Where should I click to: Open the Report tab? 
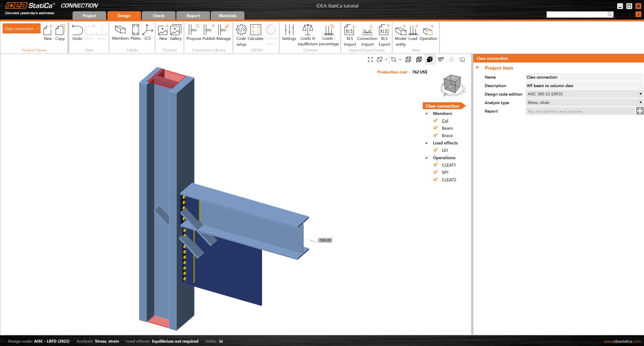point(193,15)
